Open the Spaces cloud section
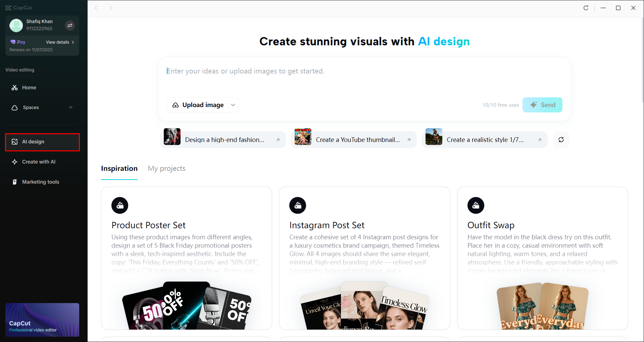The image size is (644, 342). coord(31,107)
